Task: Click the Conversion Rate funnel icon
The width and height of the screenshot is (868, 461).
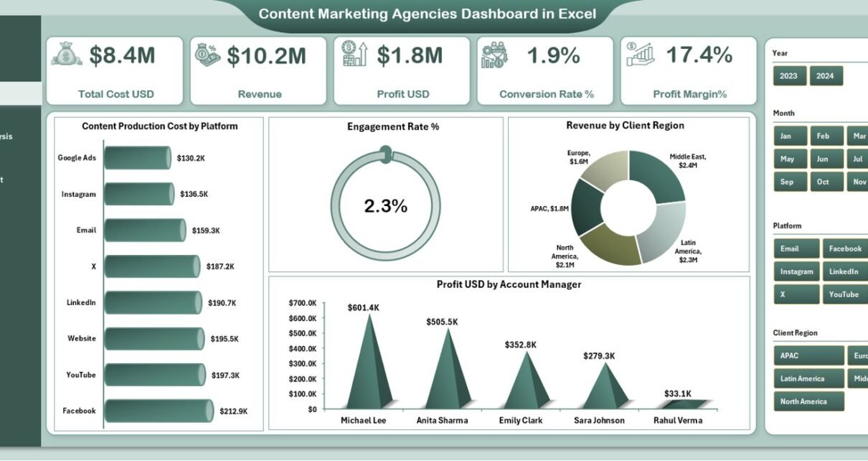Action: (495, 55)
